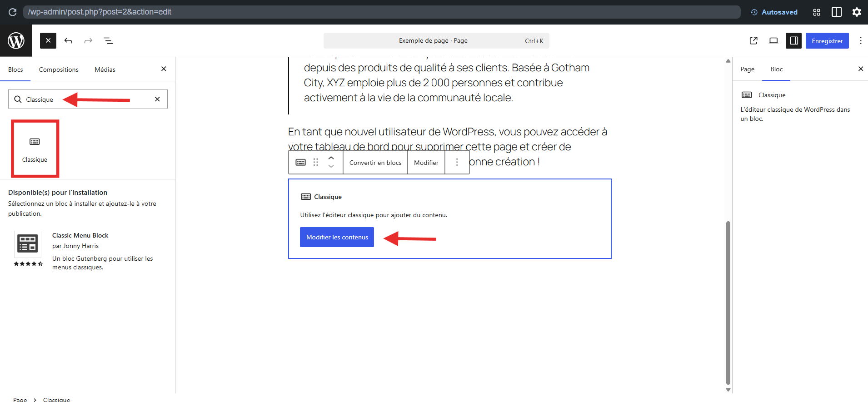
Task: Move the block up with chevron
Action: click(x=331, y=158)
